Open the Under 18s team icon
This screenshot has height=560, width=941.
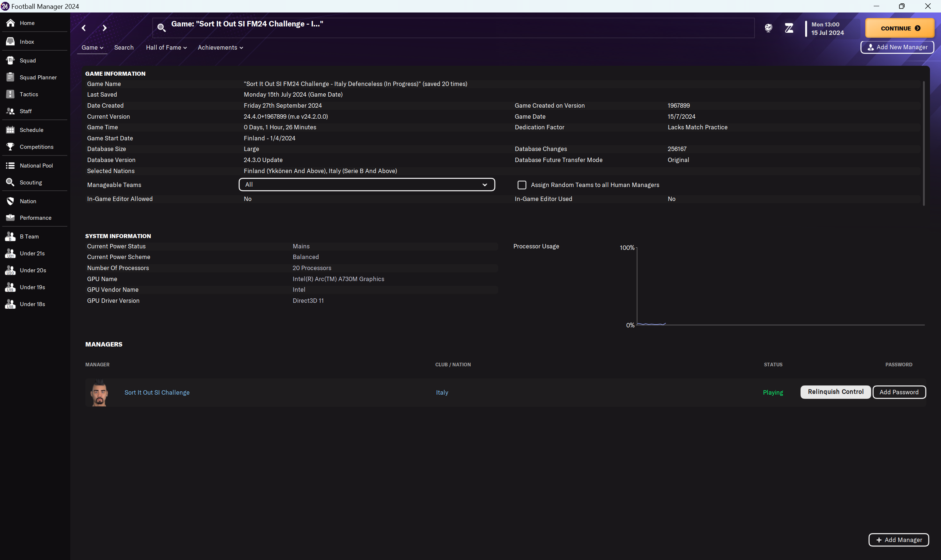pos(10,304)
